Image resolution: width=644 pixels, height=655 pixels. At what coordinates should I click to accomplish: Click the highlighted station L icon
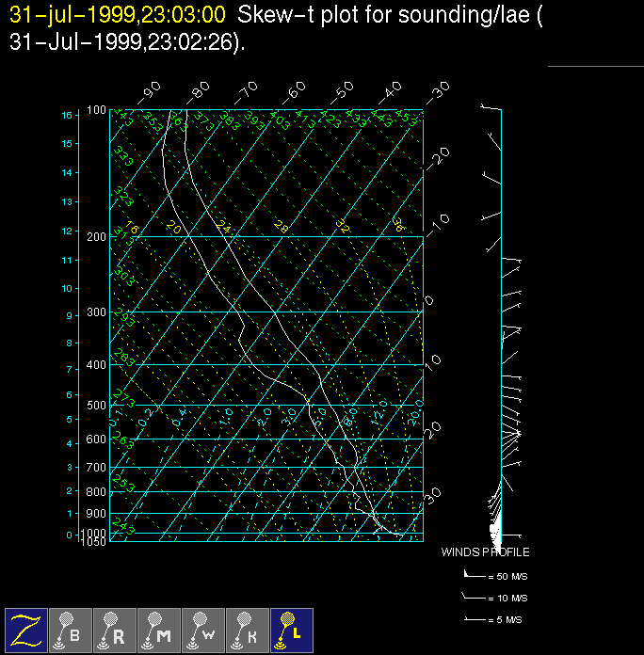tap(292, 630)
